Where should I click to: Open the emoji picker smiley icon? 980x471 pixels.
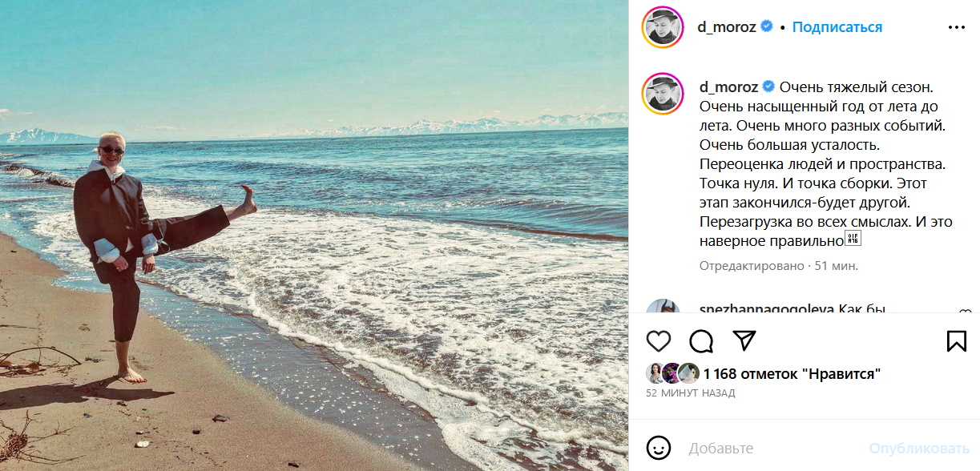coord(659,448)
